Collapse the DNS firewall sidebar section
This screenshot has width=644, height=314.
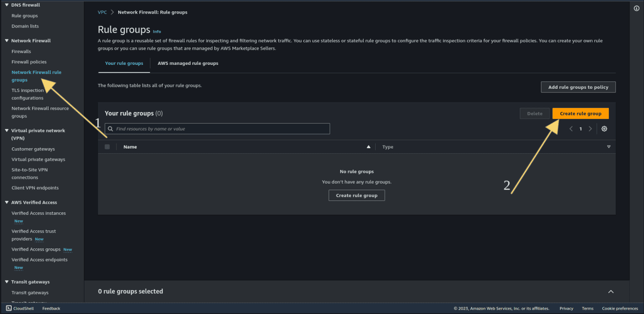pyautogui.click(x=6, y=5)
